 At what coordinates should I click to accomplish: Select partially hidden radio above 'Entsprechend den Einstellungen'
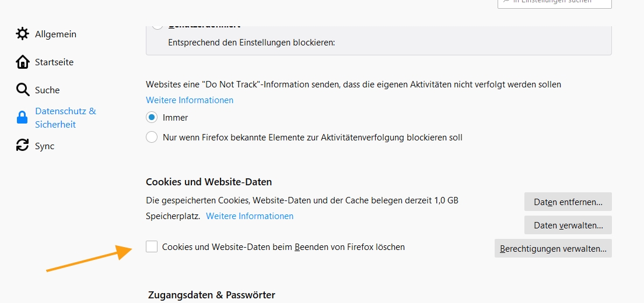(x=157, y=25)
